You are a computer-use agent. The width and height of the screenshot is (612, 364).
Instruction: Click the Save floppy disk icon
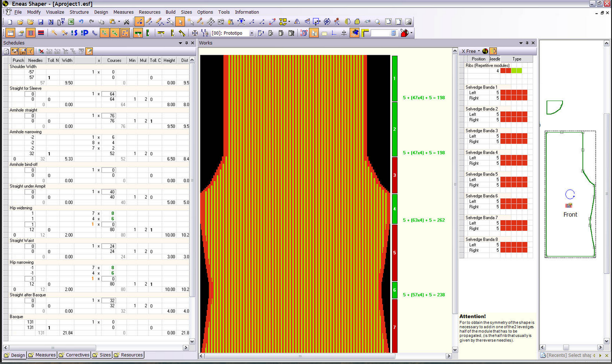40,22
